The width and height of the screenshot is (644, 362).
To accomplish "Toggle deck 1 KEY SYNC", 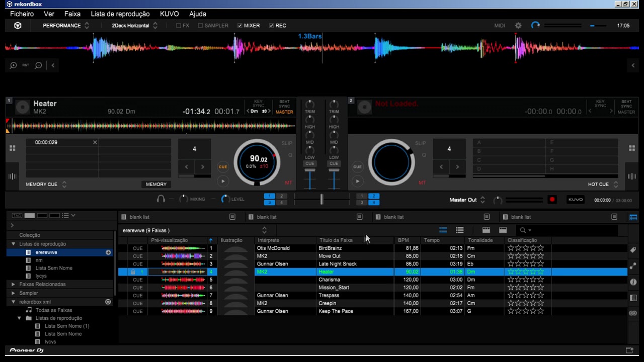I will tap(258, 104).
